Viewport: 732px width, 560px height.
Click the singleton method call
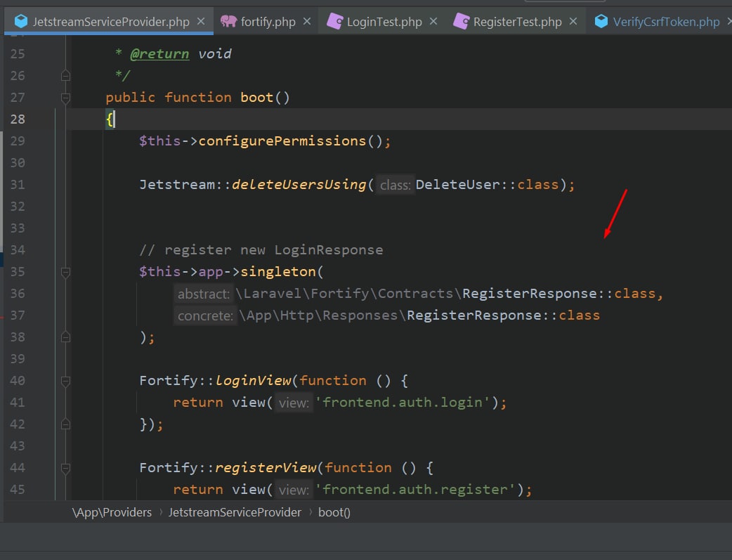(277, 272)
